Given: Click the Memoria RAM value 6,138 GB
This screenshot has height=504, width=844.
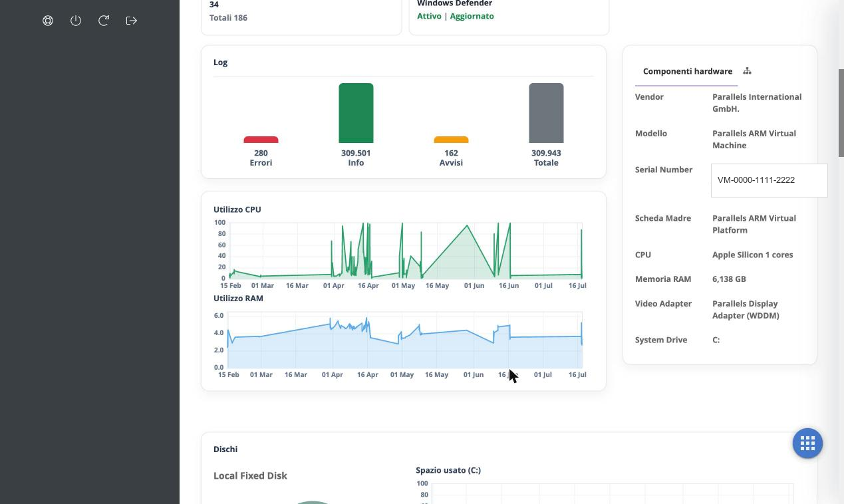Looking at the screenshot, I should point(729,279).
